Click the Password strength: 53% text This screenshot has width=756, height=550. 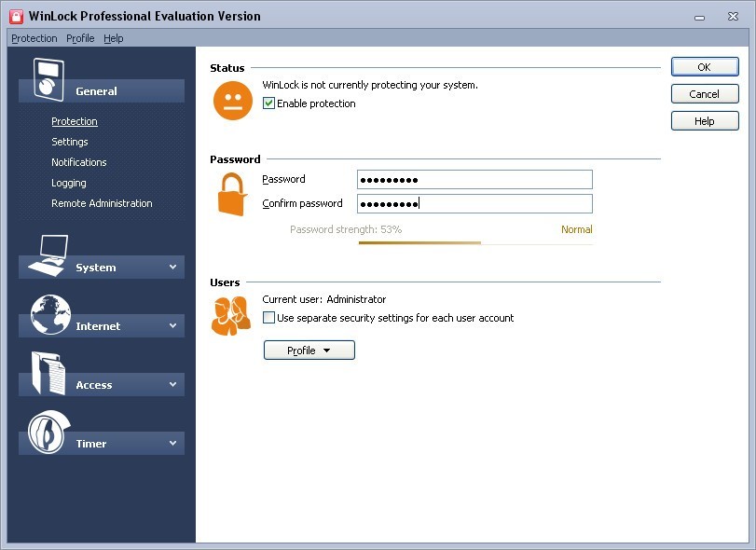click(346, 229)
